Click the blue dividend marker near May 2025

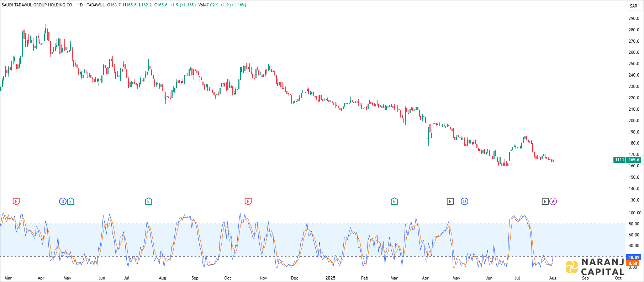[x=464, y=202]
